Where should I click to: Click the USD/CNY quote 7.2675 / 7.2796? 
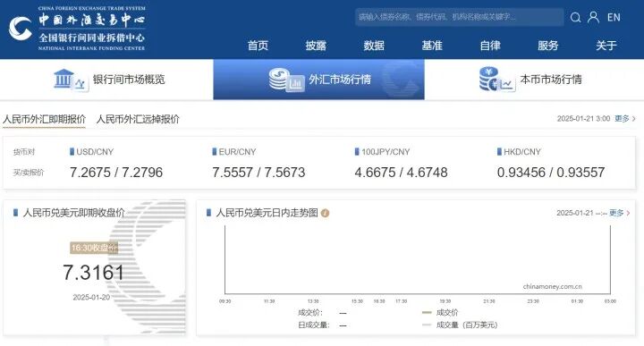click(116, 173)
